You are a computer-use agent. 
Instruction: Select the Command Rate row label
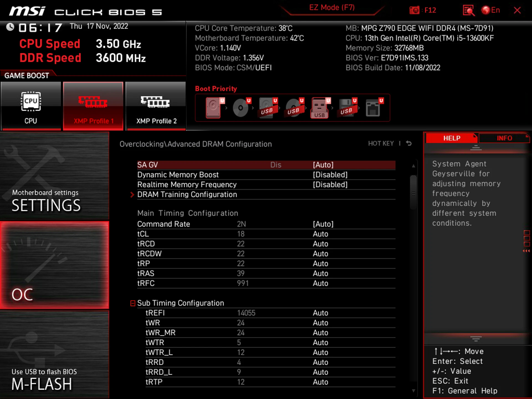point(163,224)
